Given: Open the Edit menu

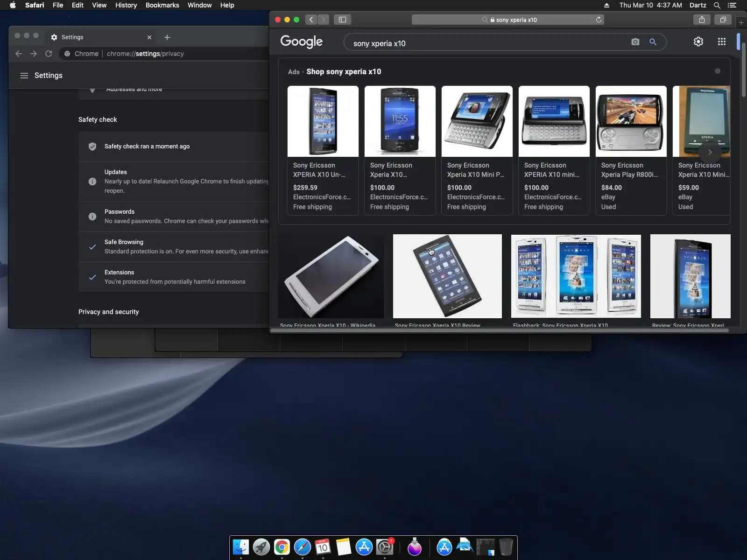Looking at the screenshot, I should point(78,5).
